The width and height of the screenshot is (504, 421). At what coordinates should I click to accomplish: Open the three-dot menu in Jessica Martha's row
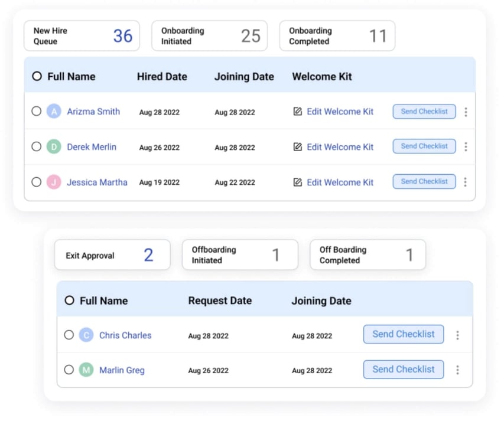coord(466,182)
